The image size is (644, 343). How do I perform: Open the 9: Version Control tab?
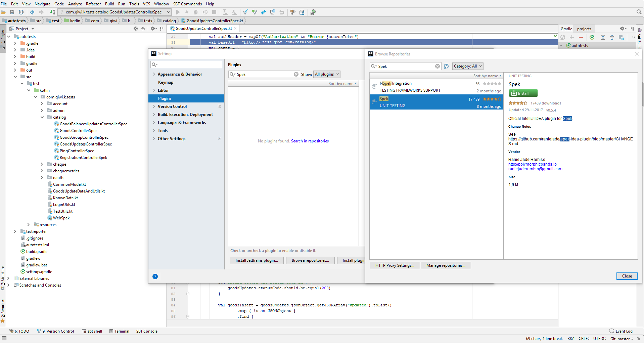click(x=55, y=331)
